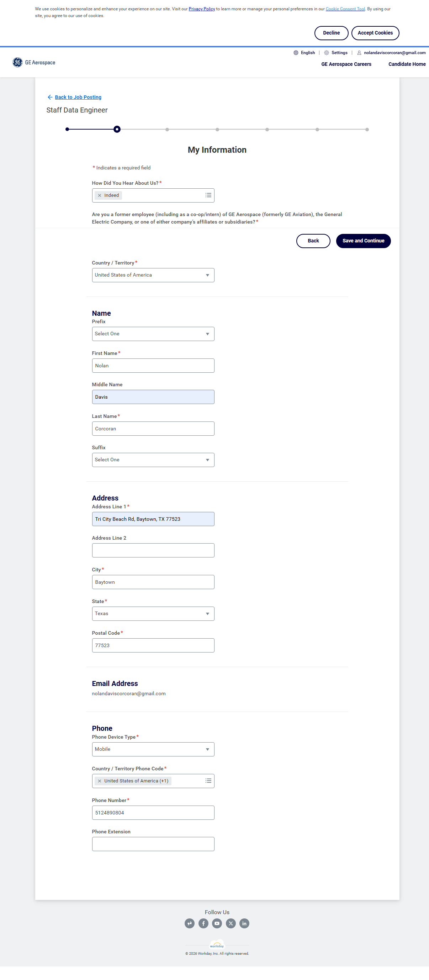Viewport: 429px width, 980px height.
Task: Open the YouTube social icon
Action: point(217,923)
